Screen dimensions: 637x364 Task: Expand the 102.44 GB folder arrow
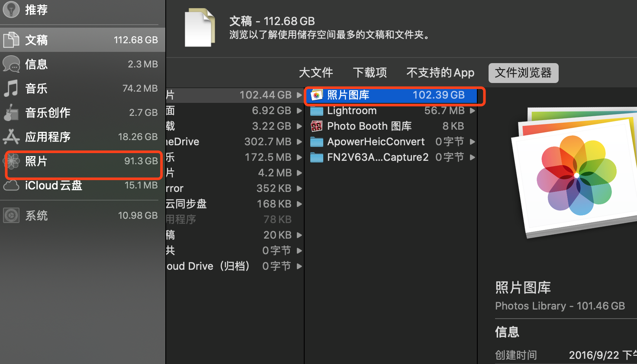coord(299,95)
